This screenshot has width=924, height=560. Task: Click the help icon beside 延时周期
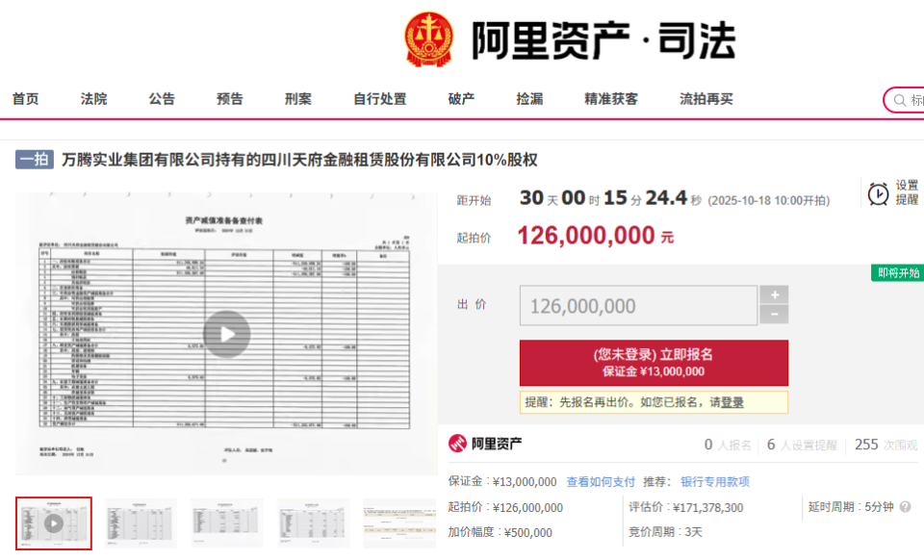click(x=905, y=506)
